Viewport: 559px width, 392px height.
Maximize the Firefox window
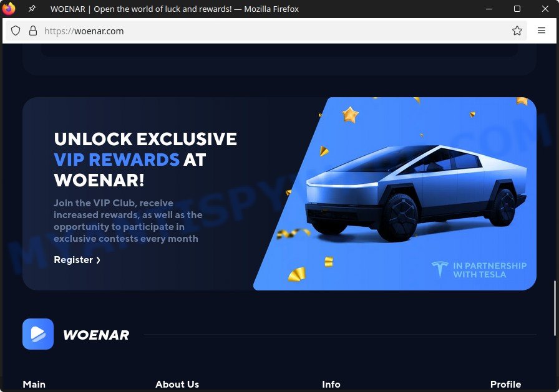pos(517,9)
